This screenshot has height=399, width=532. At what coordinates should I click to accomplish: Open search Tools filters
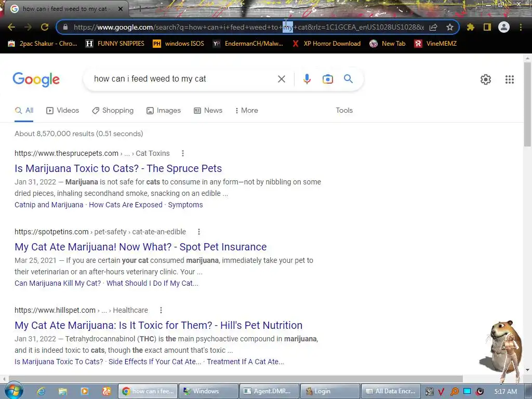point(344,110)
